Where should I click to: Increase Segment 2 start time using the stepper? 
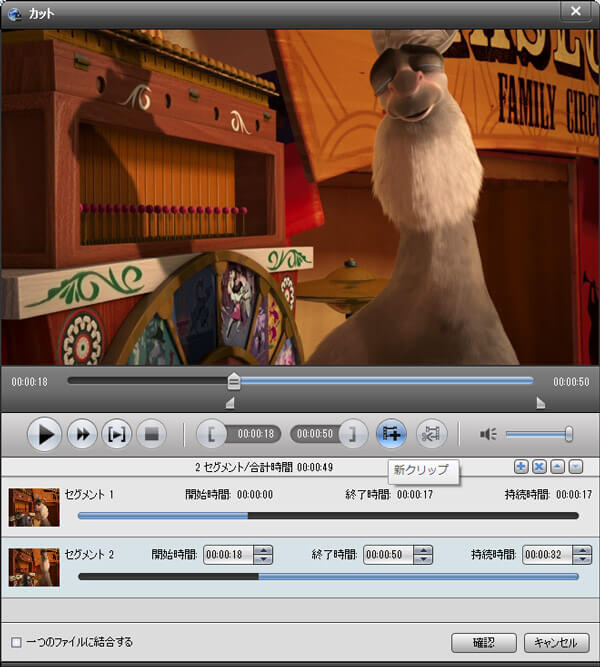pos(263,550)
